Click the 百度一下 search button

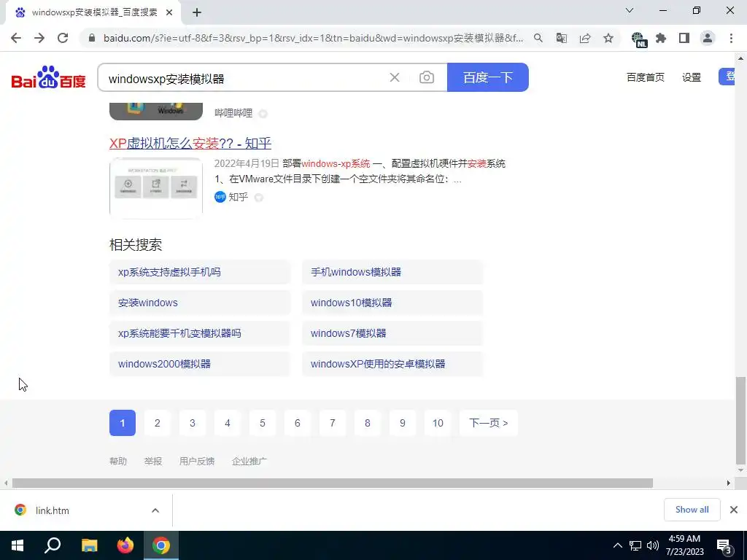point(488,77)
